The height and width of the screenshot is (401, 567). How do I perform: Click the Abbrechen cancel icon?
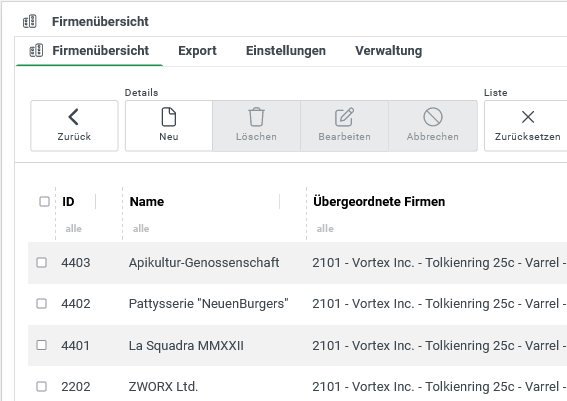coord(432,117)
